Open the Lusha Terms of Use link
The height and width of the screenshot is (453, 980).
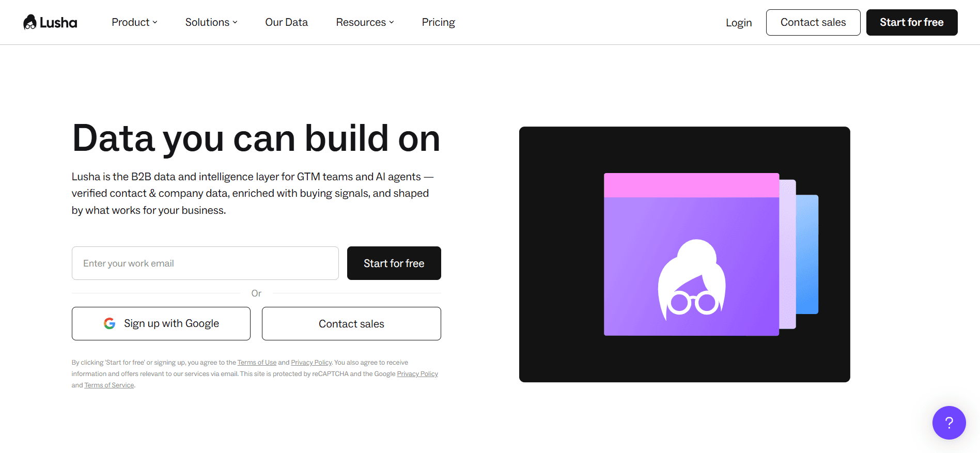click(x=257, y=363)
